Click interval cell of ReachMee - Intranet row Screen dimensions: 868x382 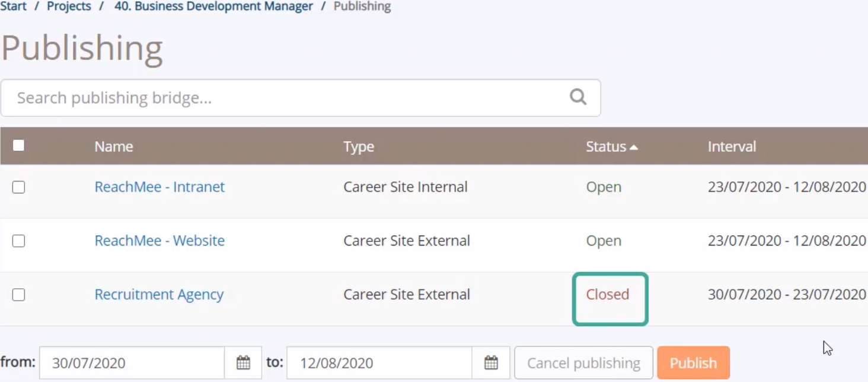[787, 187]
